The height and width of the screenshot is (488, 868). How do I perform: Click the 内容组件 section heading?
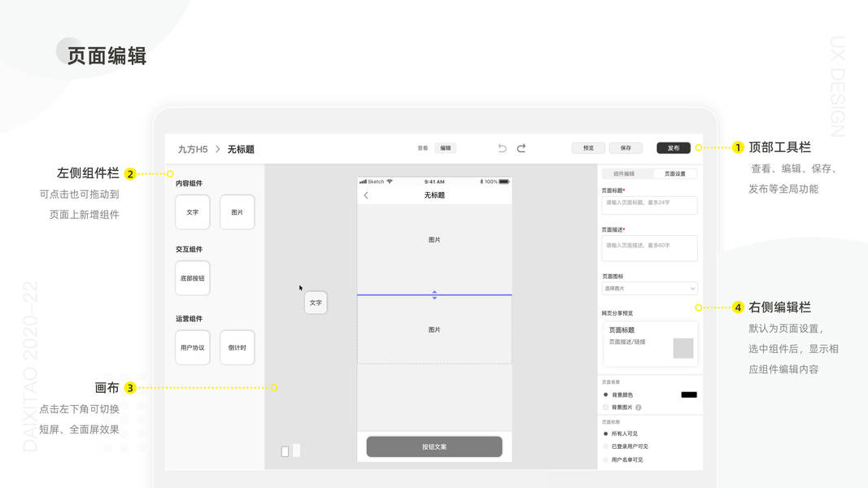190,183
